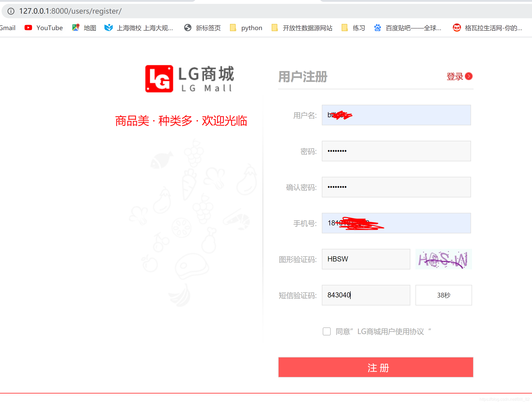Open the 开放性数据源网站 folder icon

coord(275,28)
